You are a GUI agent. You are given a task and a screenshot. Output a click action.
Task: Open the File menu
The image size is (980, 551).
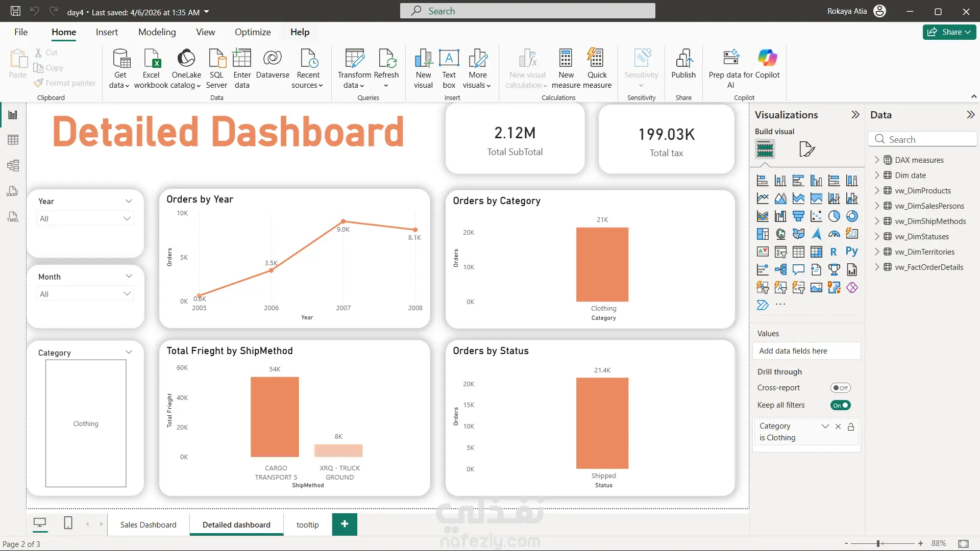coord(21,32)
